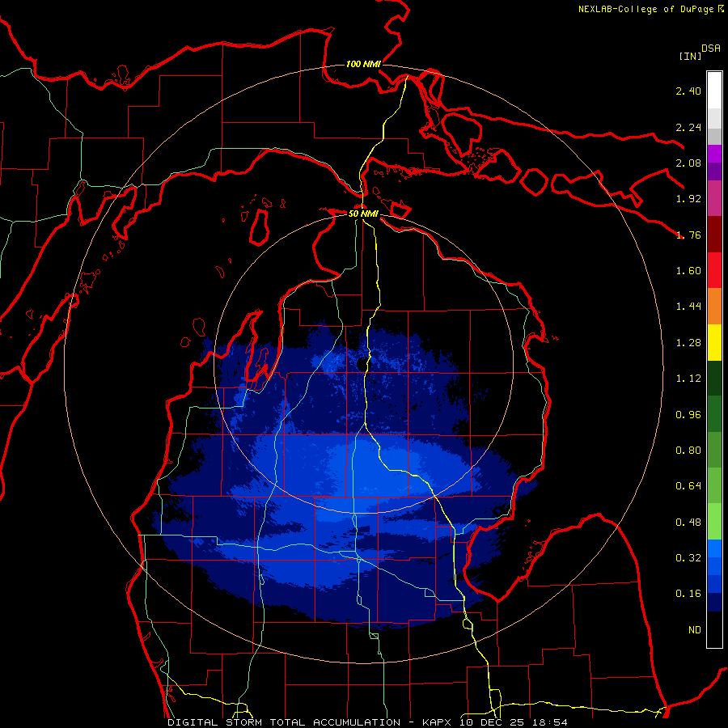
Task: Click the 0.48 legend value
Action: pyautogui.click(x=688, y=523)
